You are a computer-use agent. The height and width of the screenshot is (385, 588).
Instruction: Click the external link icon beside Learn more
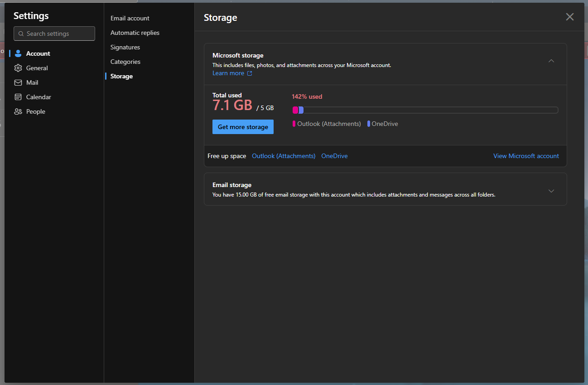click(250, 73)
